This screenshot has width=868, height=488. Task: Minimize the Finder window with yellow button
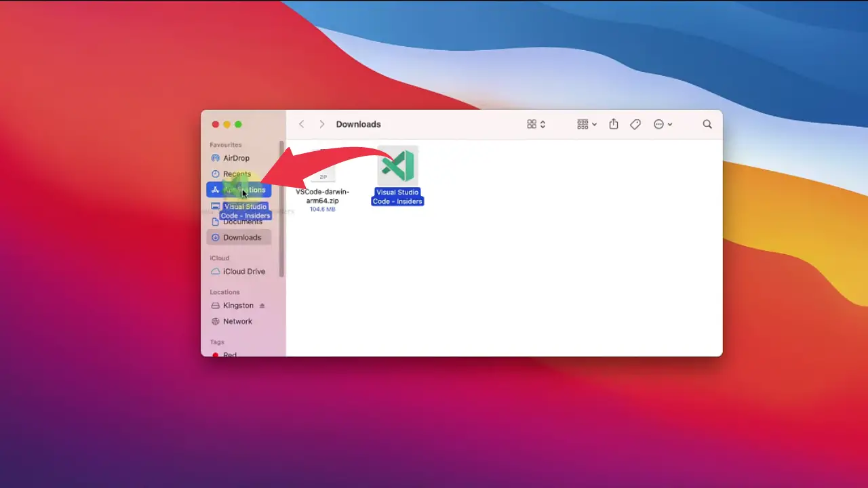(227, 124)
